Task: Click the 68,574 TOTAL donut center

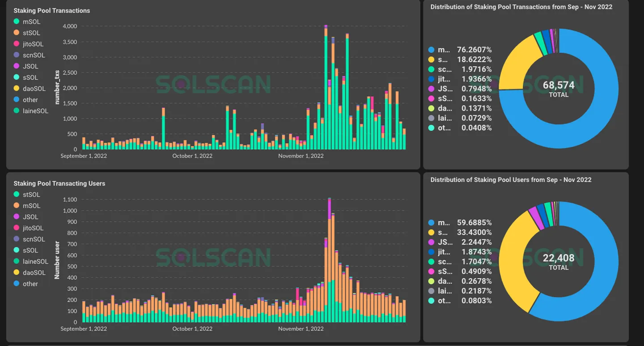Action: [x=559, y=89]
